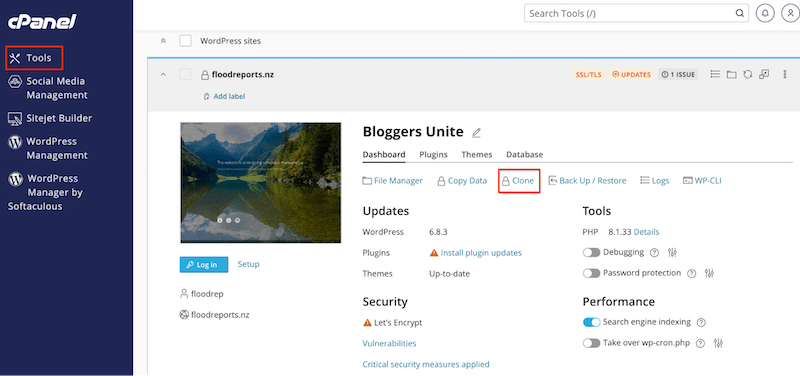Open WordPress Manager by Softaculous
Screen dimensions: 800x376
click(46, 192)
